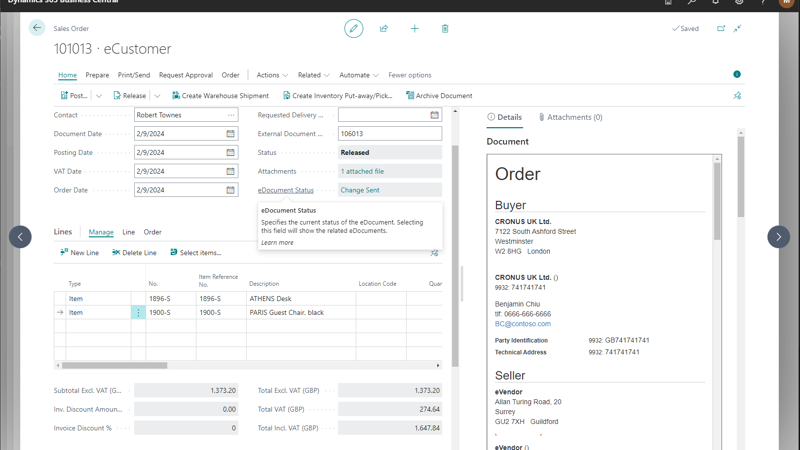
Task: Open Requested Delivery Date calendar picker
Action: tap(434, 115)
